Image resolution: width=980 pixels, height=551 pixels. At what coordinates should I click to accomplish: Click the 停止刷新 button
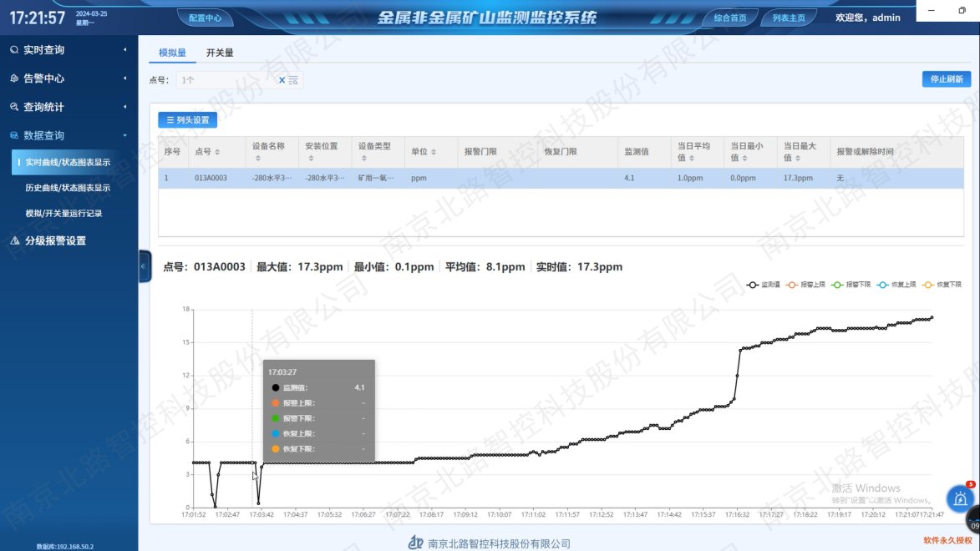tap(946, 79)
